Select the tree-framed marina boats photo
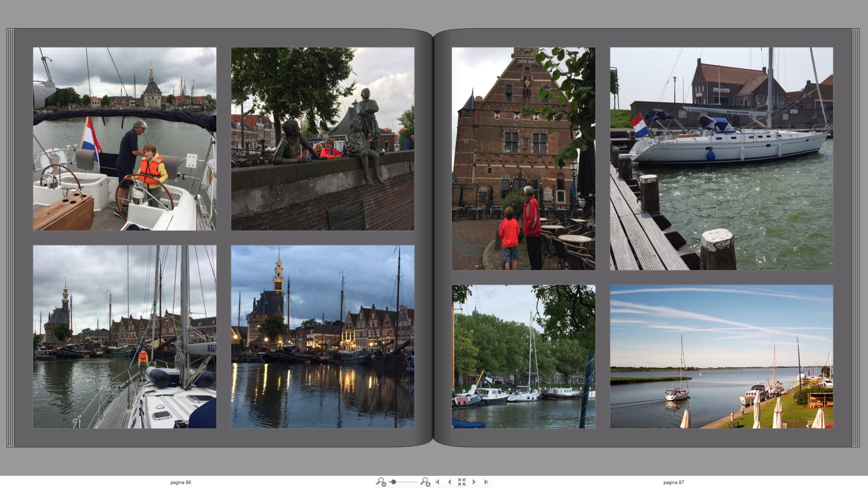This screenshot has width=868, height=488. [x=523, y=357]
